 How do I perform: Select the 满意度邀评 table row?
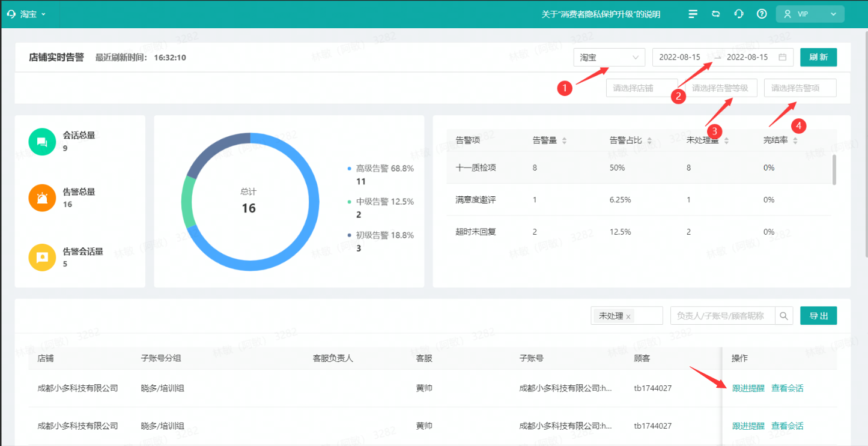[x=639, y=200]
